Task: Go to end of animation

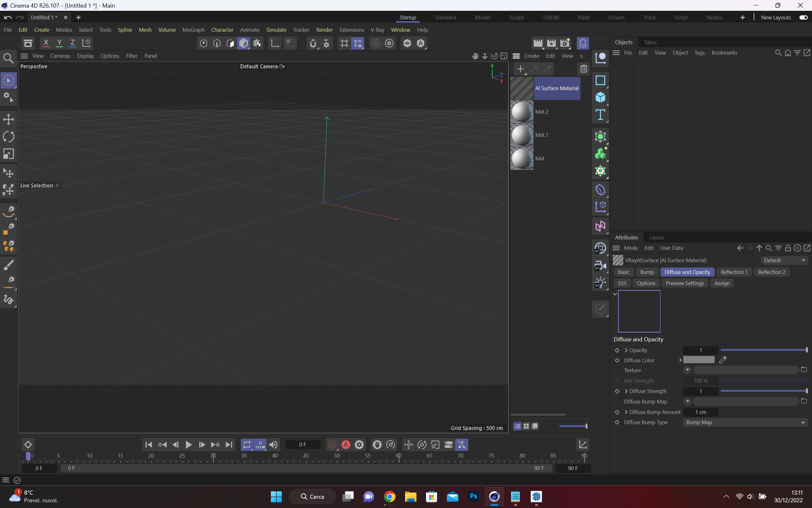Action: pyautogui.click(x=229, y=445)
